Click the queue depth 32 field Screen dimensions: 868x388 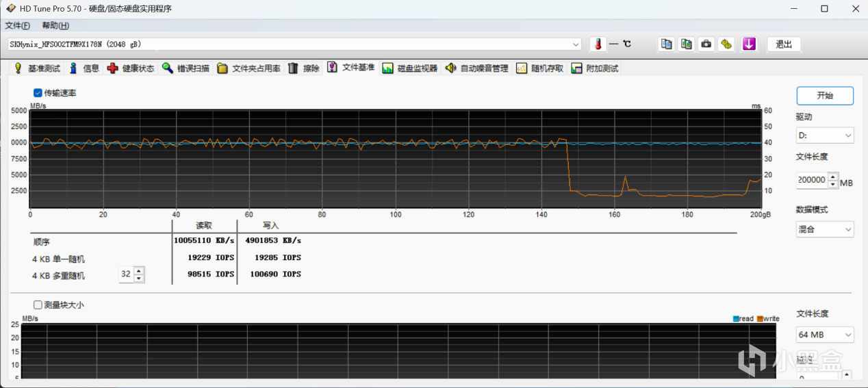coord(126,274)
